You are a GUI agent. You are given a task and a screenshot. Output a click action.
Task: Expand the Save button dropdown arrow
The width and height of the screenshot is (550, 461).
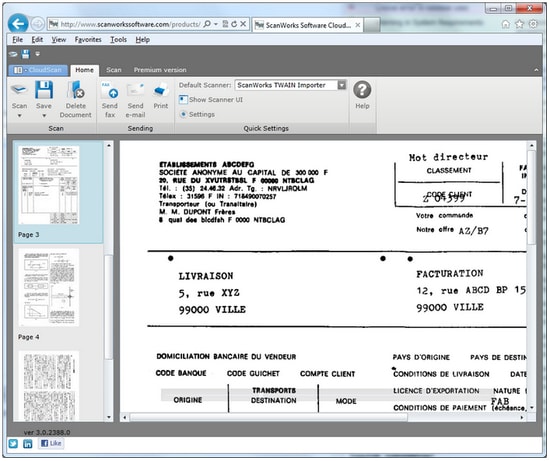click(44, 115)
